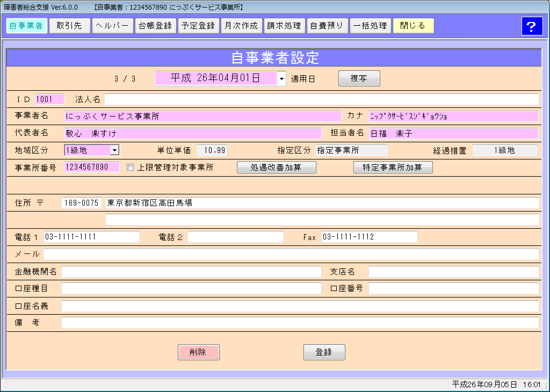Click the 事業者名 field
This screenshot has width=550, height=392.
pyautogui.click(x=202, y=117)
